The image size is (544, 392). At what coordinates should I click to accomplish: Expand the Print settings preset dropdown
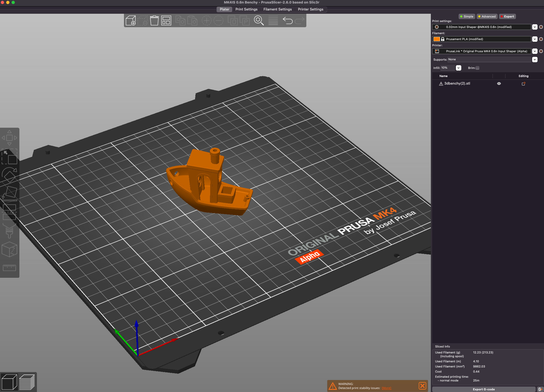click(x=535, y=27)
